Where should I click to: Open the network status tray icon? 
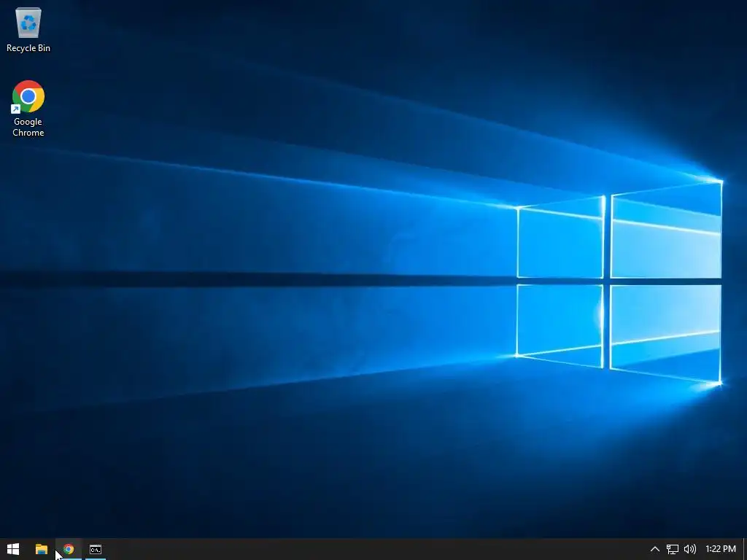pos(672,549)
